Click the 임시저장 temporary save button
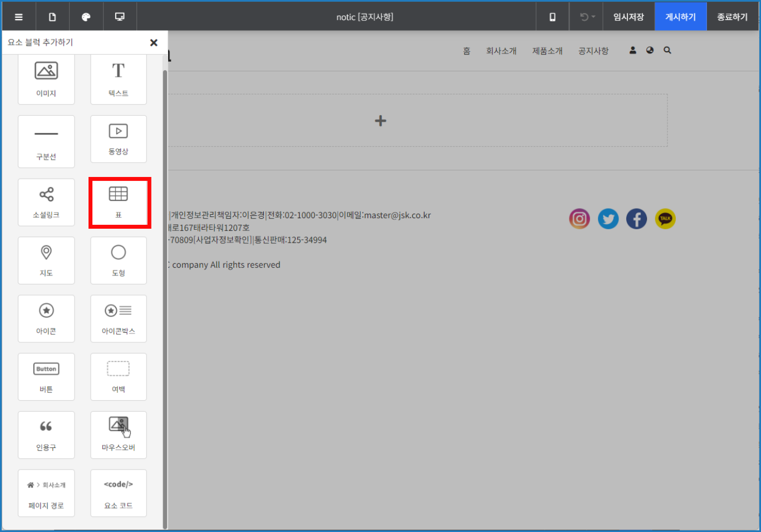Image resolution: width=761 pixels, height=532 pixels. (x=629, y=17)
